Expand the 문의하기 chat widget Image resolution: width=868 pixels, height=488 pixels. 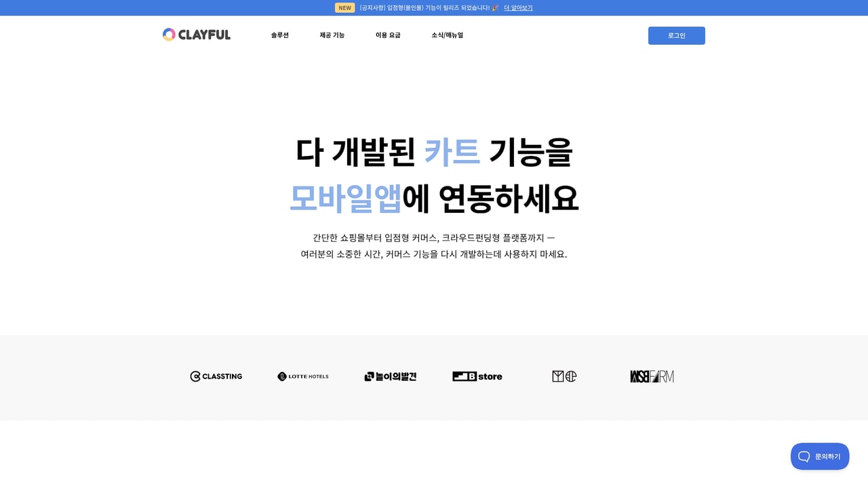(x=819, y=456)
